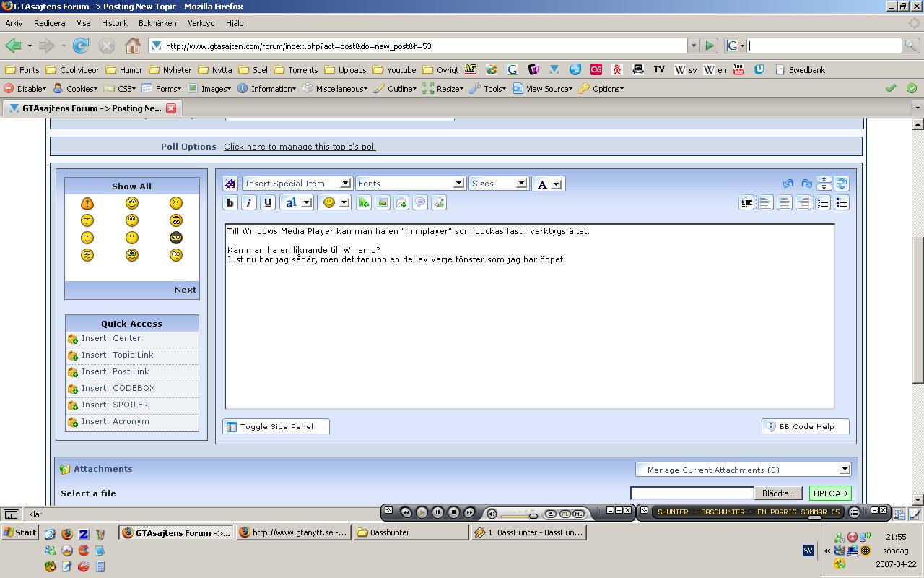The height and width of the screenshot is (578, 924).
Task: Open the Manage Current Attachments dropdown
Action: (x=743, y=470)
